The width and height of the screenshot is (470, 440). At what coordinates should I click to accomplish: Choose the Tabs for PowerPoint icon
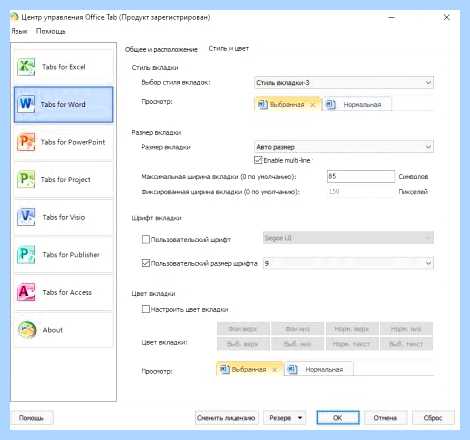(x=26, y=142)
